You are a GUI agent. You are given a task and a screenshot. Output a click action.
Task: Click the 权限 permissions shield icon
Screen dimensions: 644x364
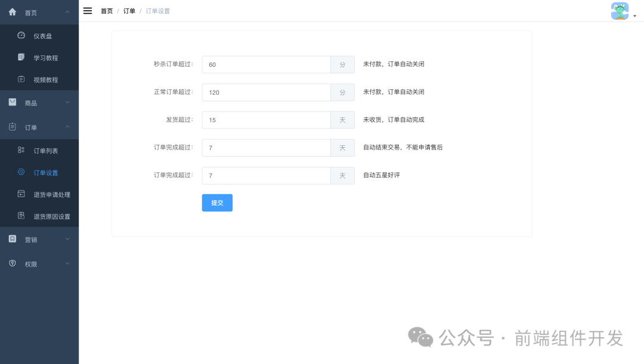pos(12,263)
